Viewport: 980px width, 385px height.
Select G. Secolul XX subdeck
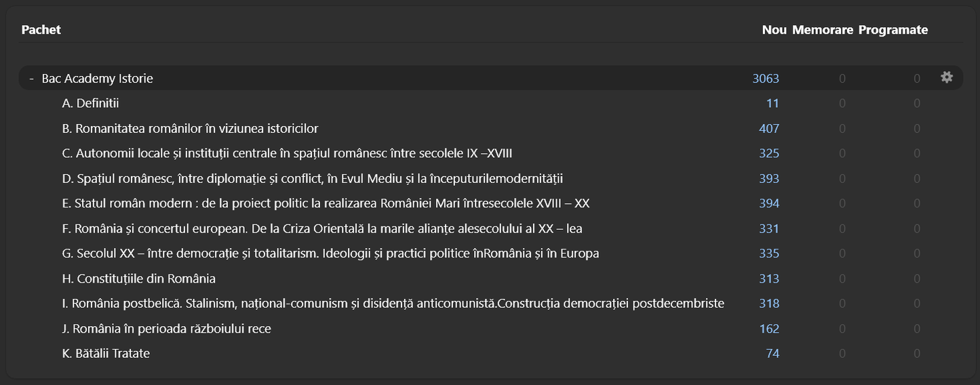330,254
